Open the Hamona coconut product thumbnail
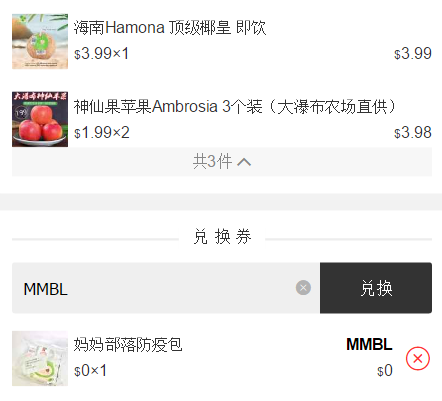The height and width of the screenshot is (401, 442). point(40,41)
